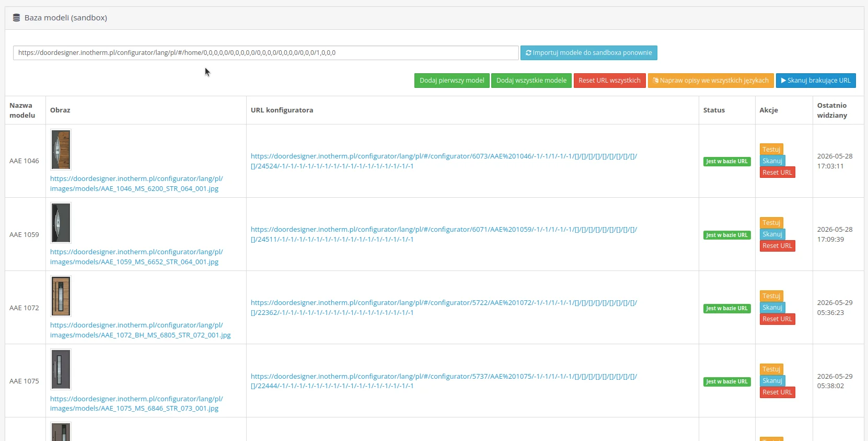The width and height of the screenshot is (868, 441).
Task: Click Skanuj brakujące URL button
Action: coord(816,81)
